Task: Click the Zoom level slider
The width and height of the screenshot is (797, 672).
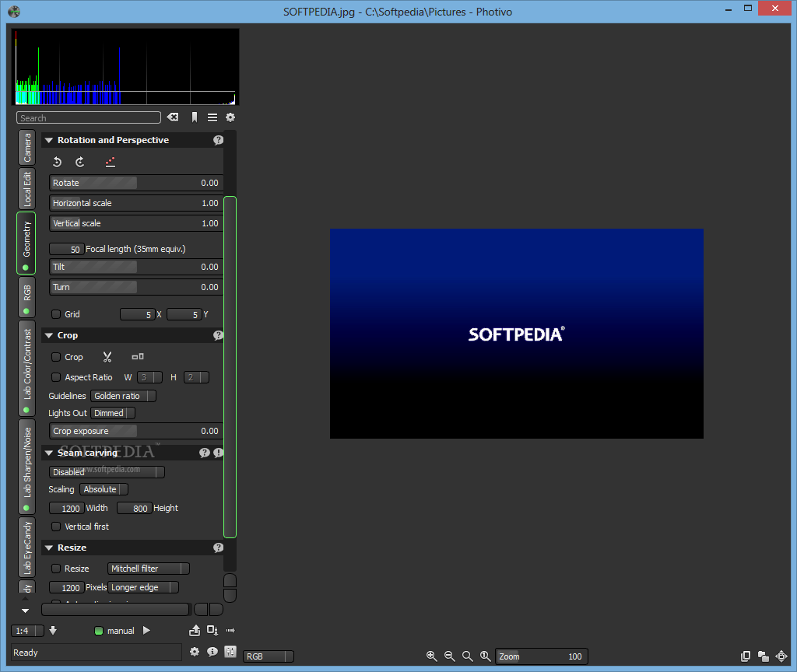Action: click(542, 656)
